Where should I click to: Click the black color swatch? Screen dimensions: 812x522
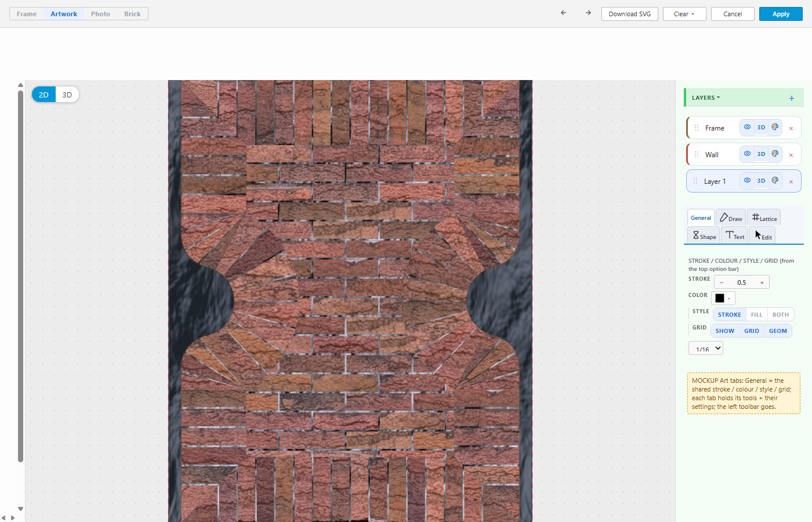click(x=720, y=299)
